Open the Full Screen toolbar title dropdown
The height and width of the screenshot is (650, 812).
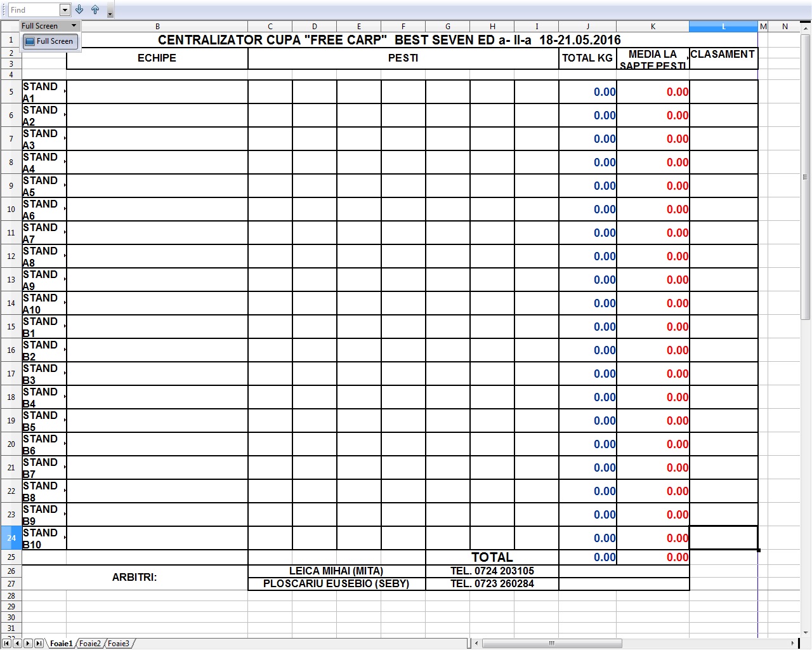pyautogui.click(x=74, y=26)
